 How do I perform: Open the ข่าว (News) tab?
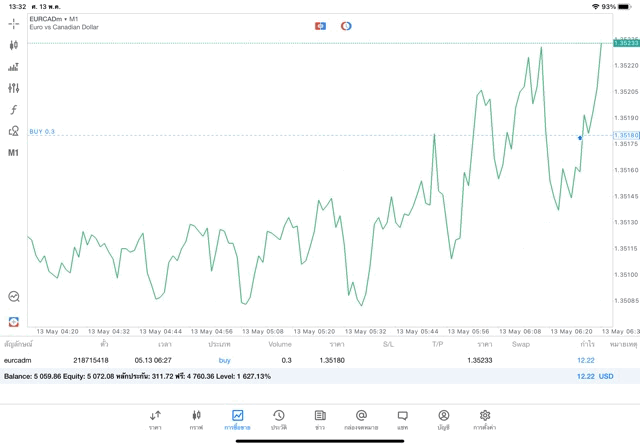click(319, 419)
